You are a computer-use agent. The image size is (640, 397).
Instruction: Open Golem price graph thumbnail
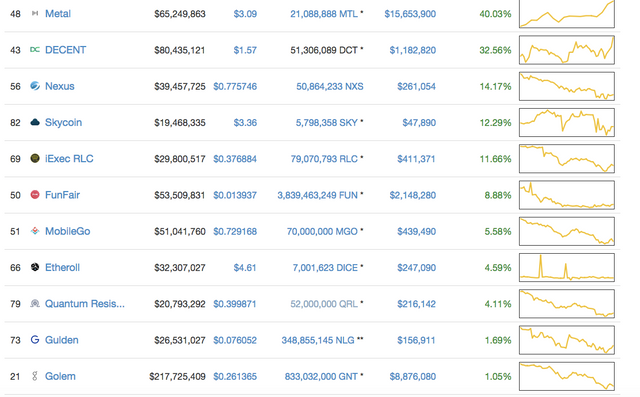coord(567,376)
